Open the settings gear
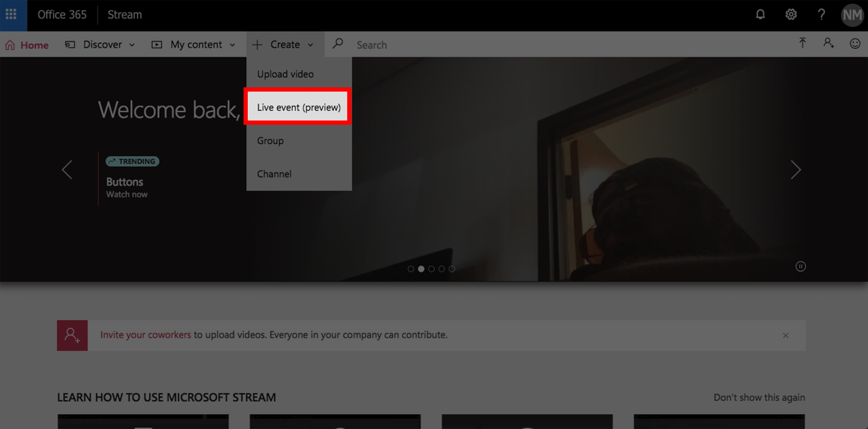The height and width of the screenshot is (429, 868). [791, 14]
